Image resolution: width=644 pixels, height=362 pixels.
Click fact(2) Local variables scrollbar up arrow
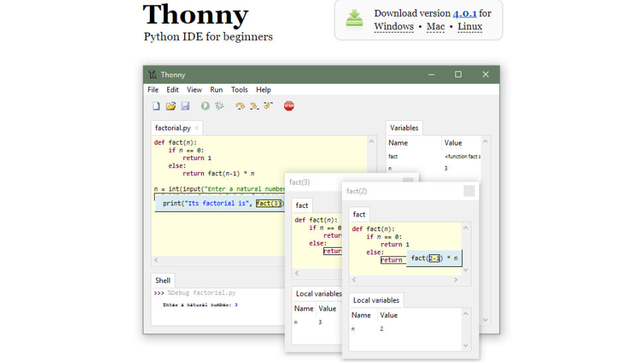coord(466,314)
